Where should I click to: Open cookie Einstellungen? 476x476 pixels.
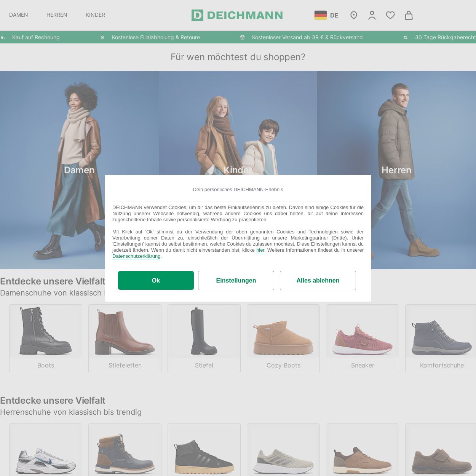coord(236,280)
